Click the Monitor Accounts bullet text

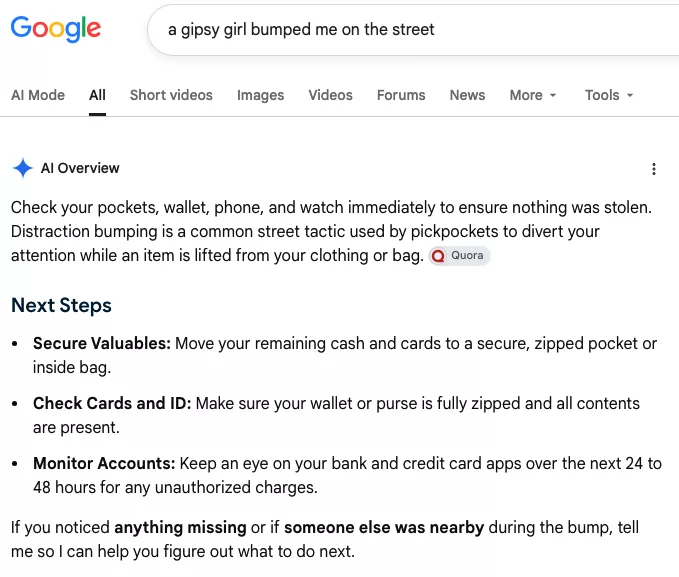347,475
